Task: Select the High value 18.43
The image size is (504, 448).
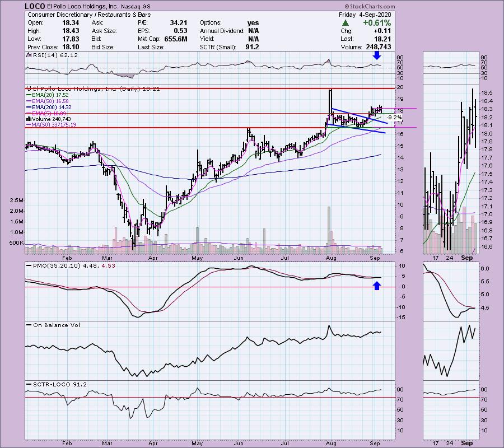Action: click(71, 31)
